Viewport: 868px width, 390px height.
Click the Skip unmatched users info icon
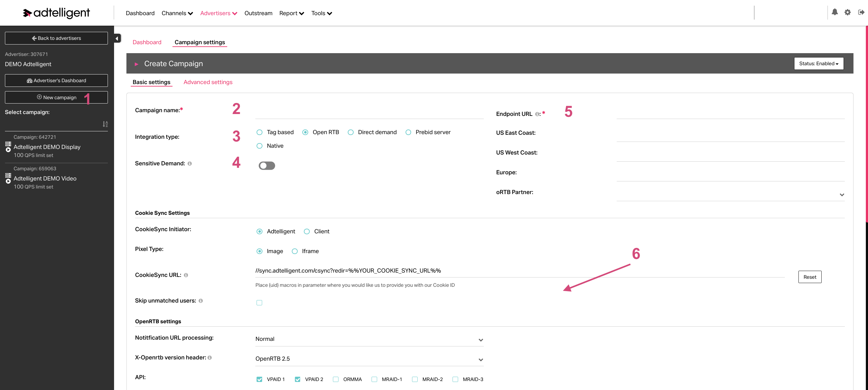(x=201, y=301)
